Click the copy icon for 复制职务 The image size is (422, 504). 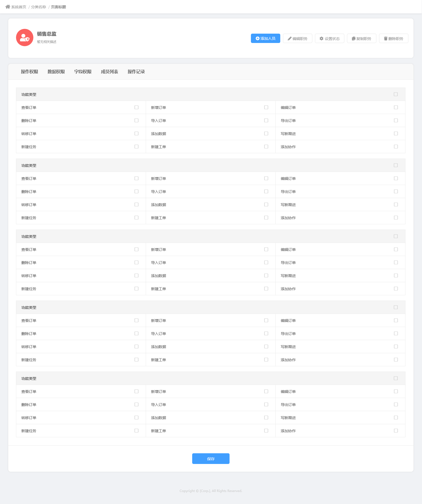[x=354, y=39]
